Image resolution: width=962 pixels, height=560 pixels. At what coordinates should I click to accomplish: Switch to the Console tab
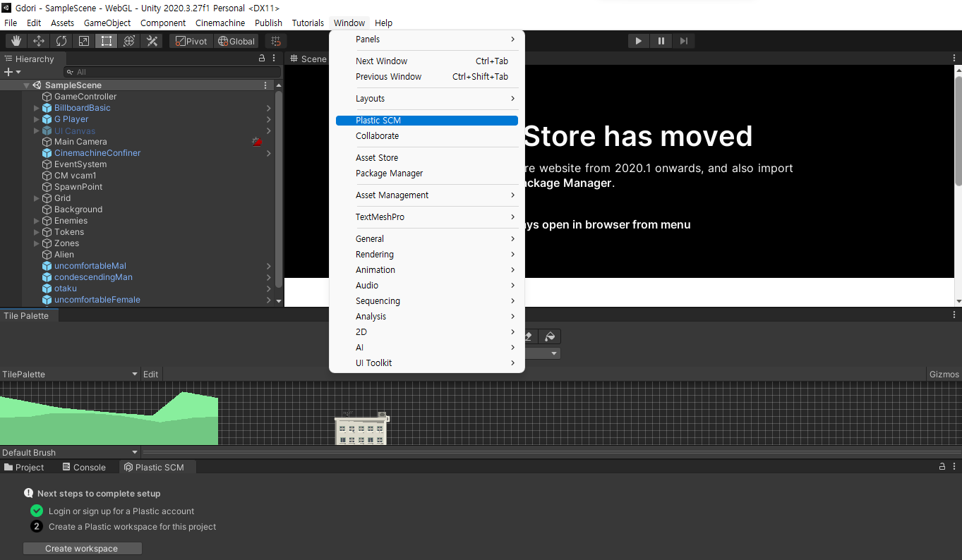coord(83,467)
